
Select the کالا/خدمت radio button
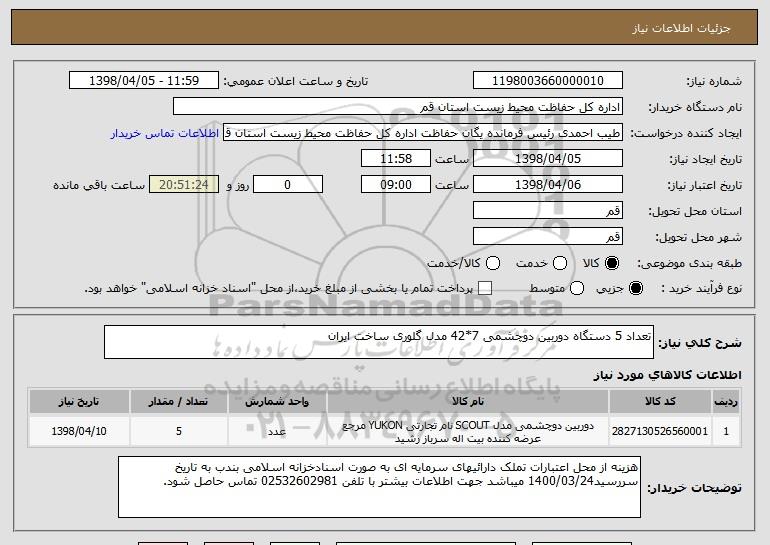click(x=493, y=263)
